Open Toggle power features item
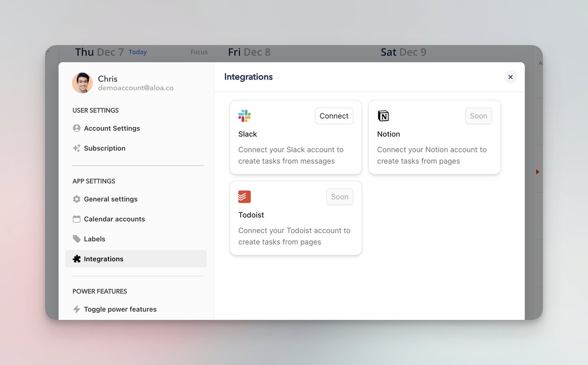The width and height of the screenshot is (588, 365). point(136,309)
